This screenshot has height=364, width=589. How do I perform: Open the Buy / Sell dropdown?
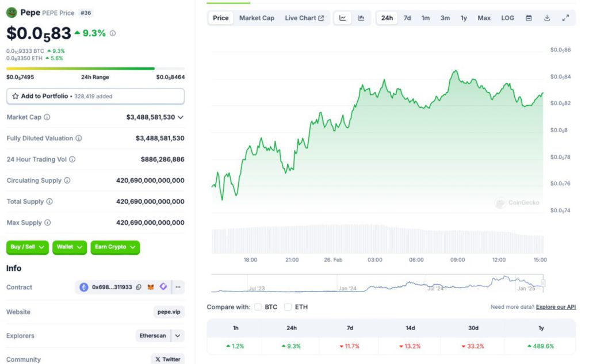(28, 247)
